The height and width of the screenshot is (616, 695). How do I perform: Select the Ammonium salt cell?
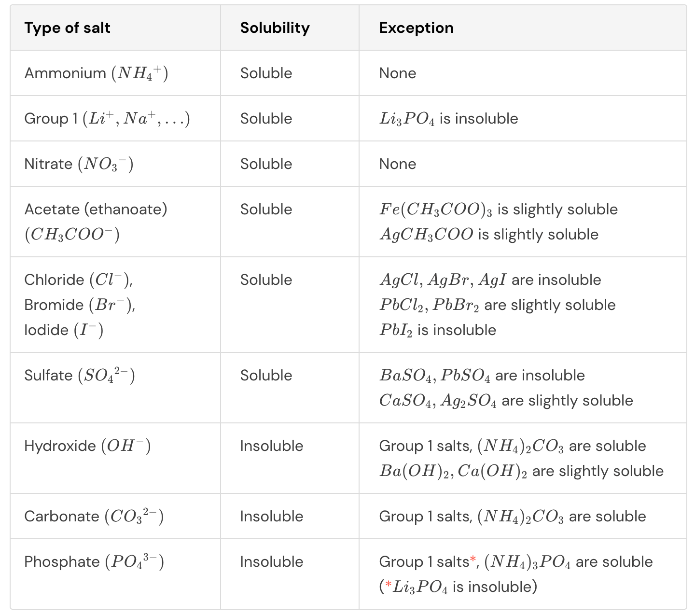pos(96,73)
